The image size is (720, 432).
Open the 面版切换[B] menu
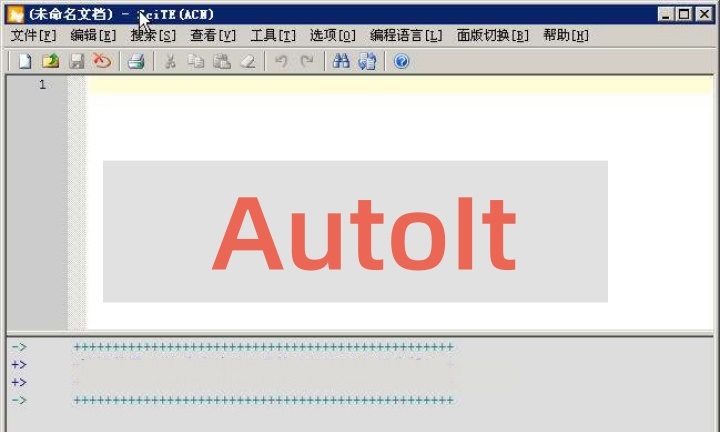[x=493, y=35]
